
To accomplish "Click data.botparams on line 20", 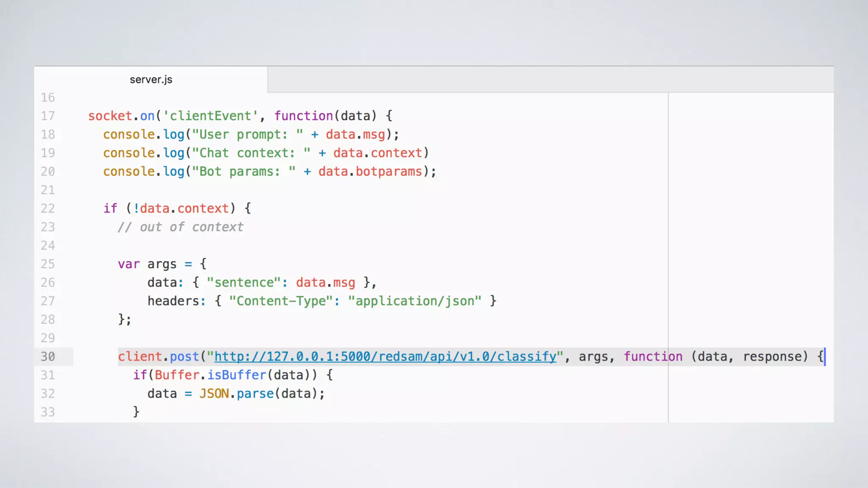I will point(370,172).
